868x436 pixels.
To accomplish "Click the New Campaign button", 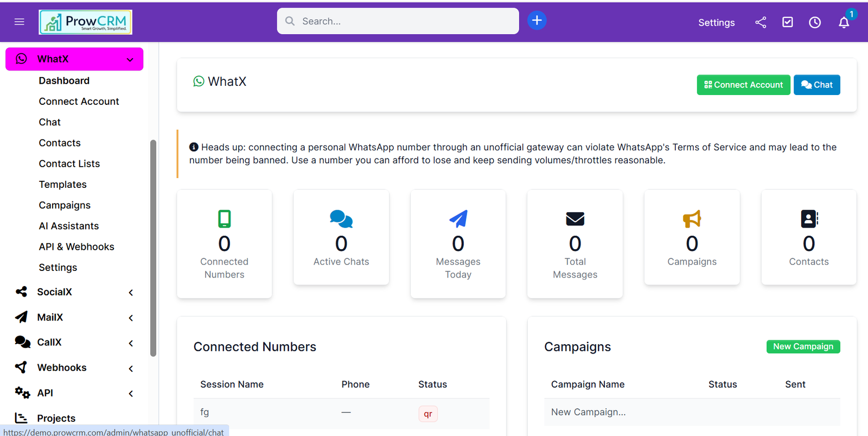I will coord(803,346).
